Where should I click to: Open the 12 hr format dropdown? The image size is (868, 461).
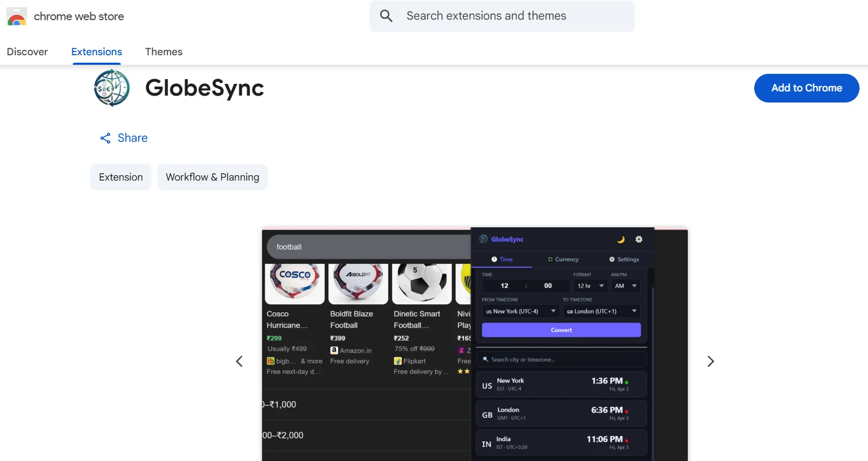590,286
